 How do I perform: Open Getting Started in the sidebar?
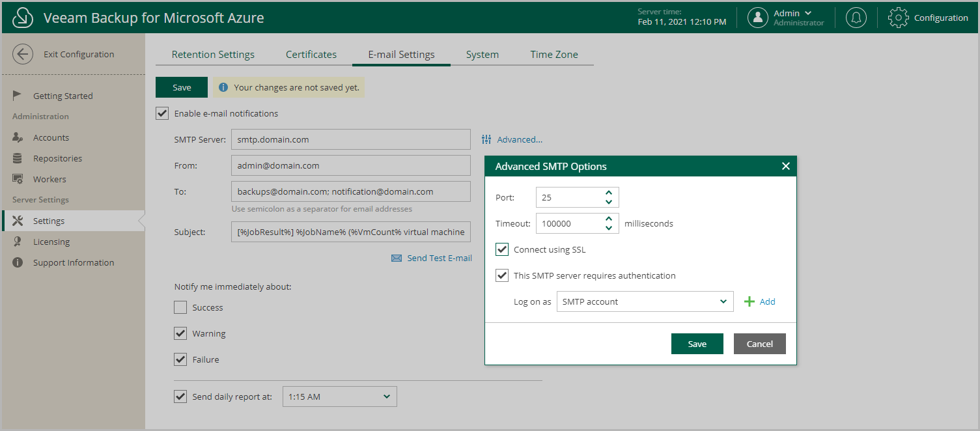63,96
